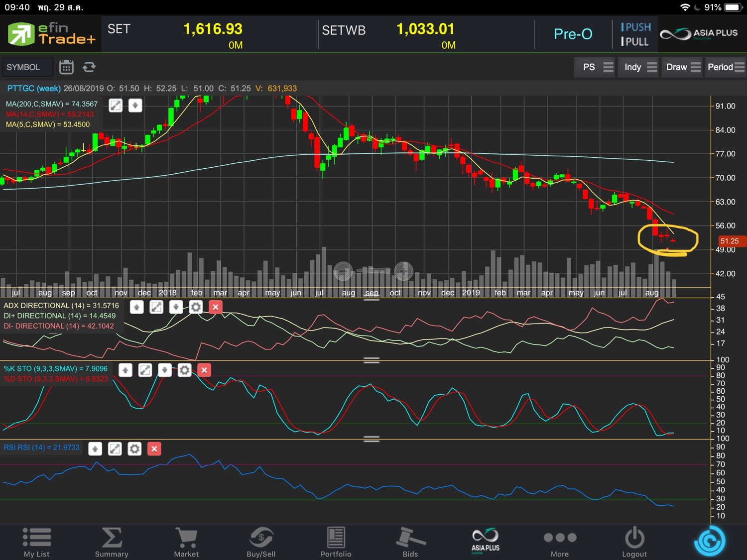
Task: Open the PS dropdown menu
Action: tap(595, 67)
